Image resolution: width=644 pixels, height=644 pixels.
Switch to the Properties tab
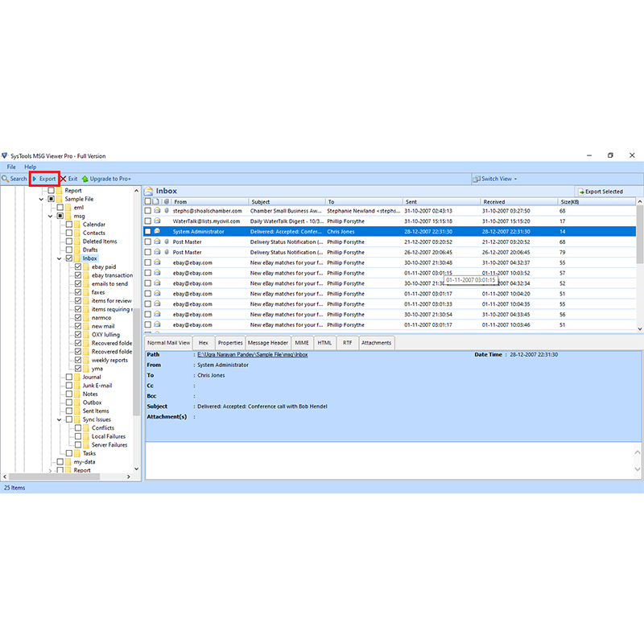pyautogui.click(x=230, y=343)
